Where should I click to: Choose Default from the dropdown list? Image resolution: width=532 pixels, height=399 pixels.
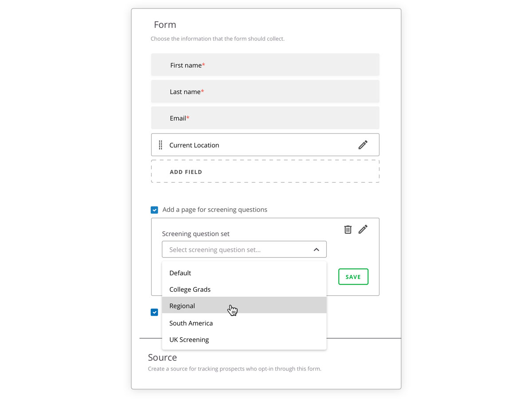pos(244,273)
